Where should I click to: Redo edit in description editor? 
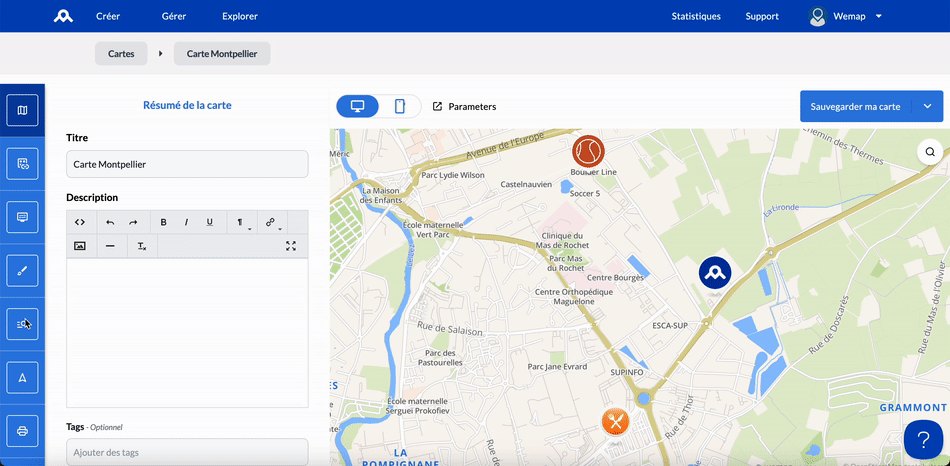133,222
